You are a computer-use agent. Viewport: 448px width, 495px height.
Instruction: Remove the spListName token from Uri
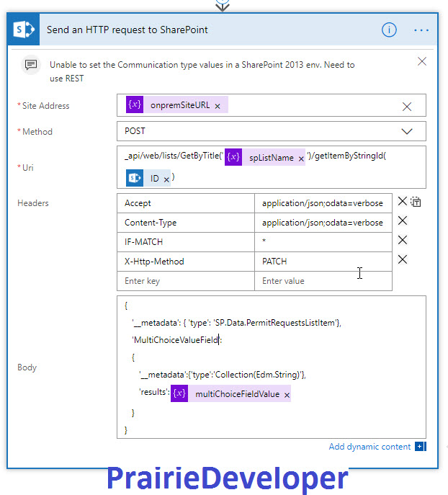pos(301,159)
